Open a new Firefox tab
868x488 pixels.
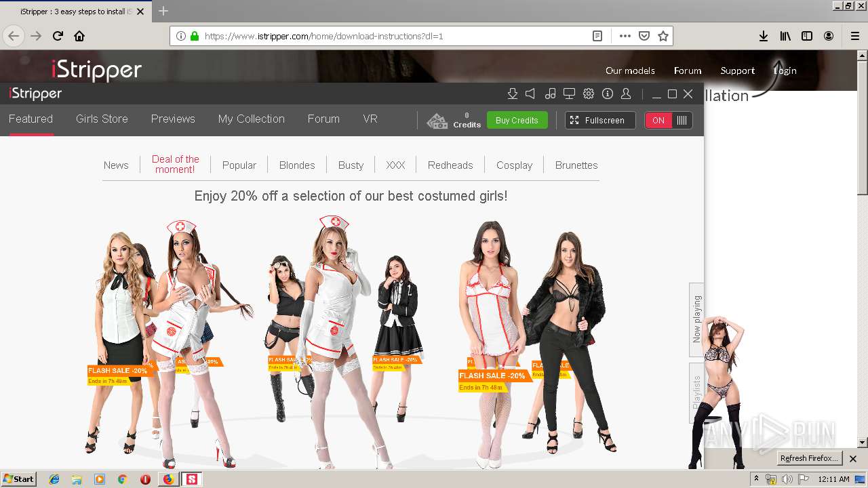pos(163,11)
